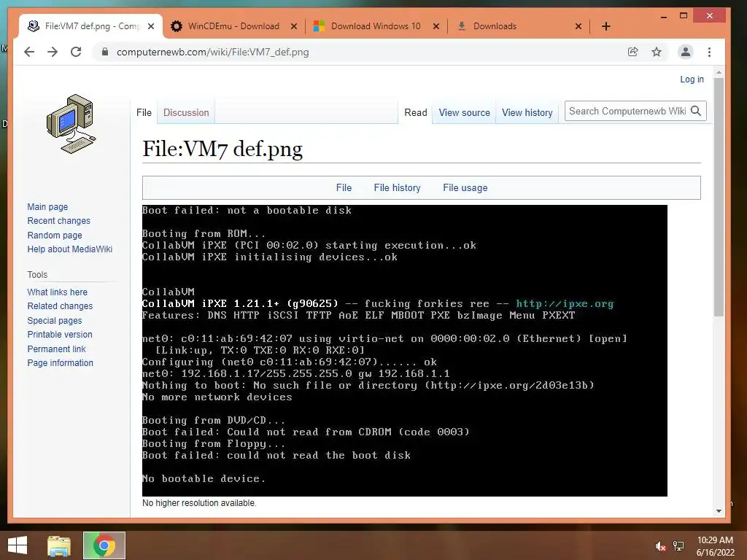Viewport: 747px width, 560px height.
Task: Open Recent changes in sidebar
Action: point(58,220)
